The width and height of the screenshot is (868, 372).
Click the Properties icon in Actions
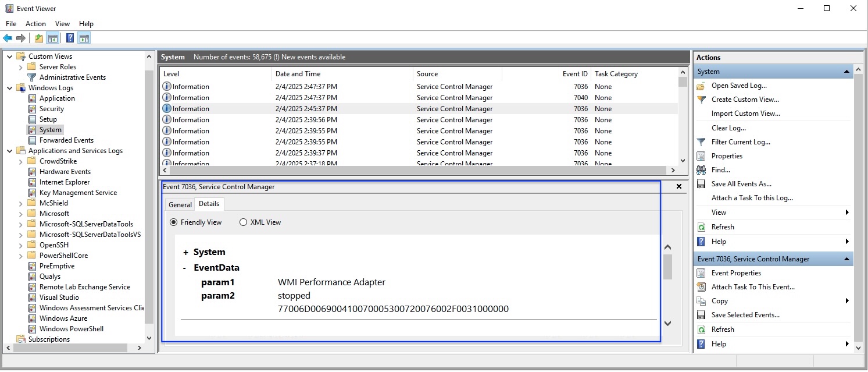pyautogui.click(x=701, y=156)
